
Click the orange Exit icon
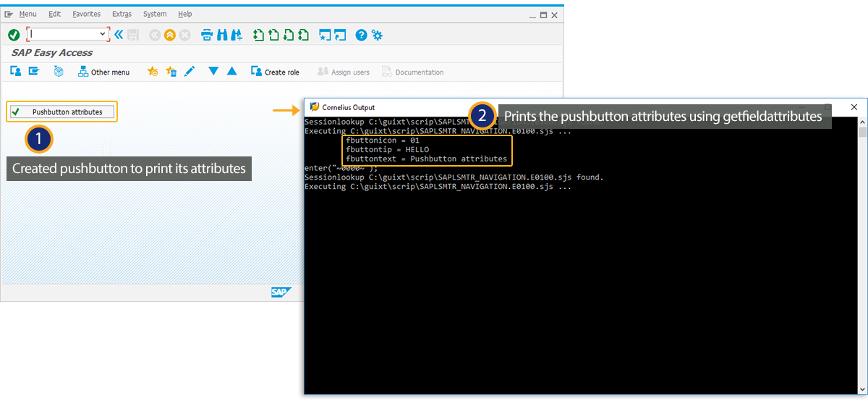(x=169, y=34)
